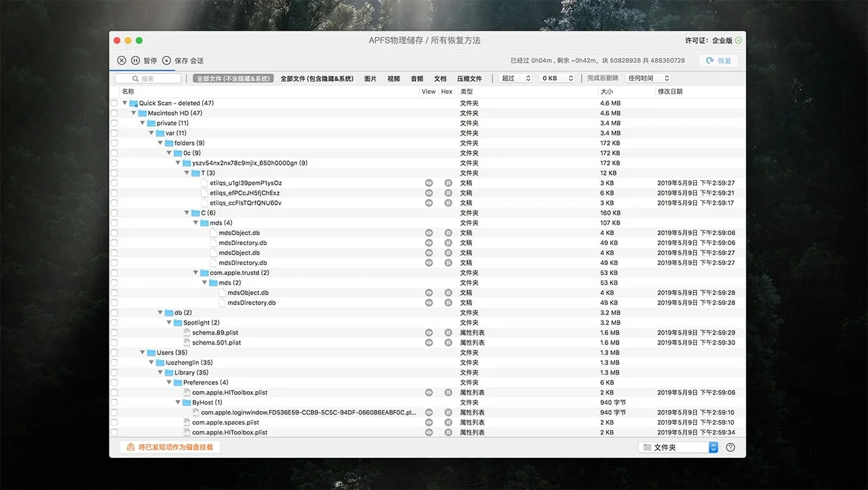Viewport: 868px width, 490px height.
Task: Click the help question mark icon
Action: (730, 447)
